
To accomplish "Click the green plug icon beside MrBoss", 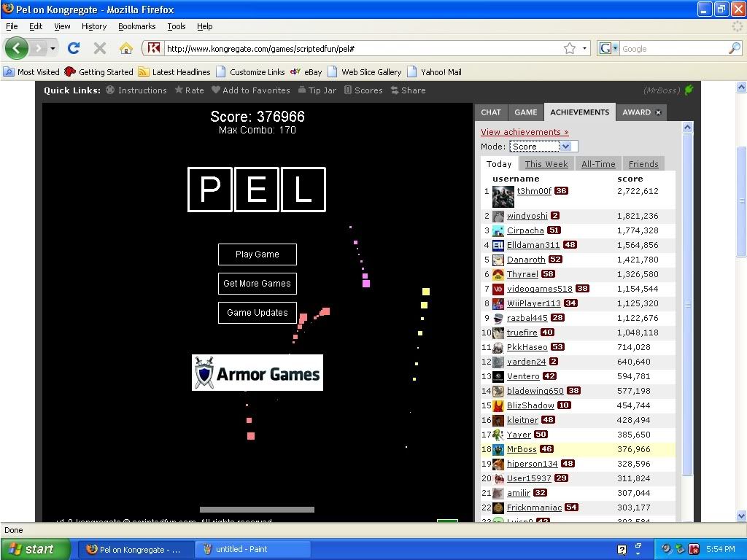I will click(689, 90).
